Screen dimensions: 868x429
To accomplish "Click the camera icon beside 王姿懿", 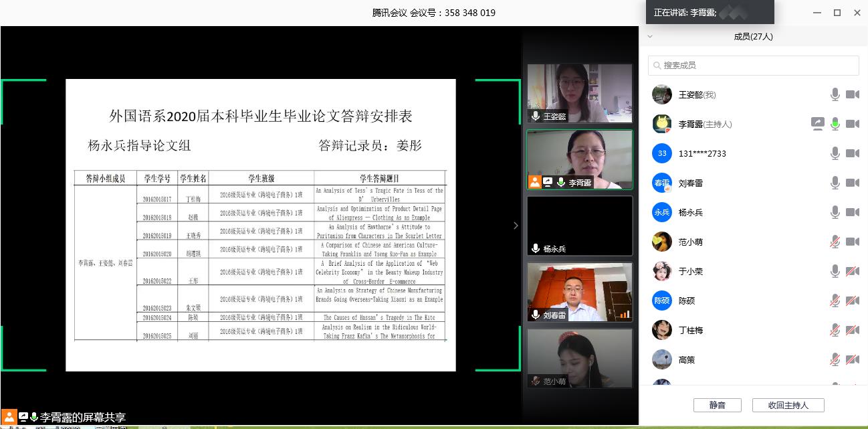I will [x=852, y=95].
